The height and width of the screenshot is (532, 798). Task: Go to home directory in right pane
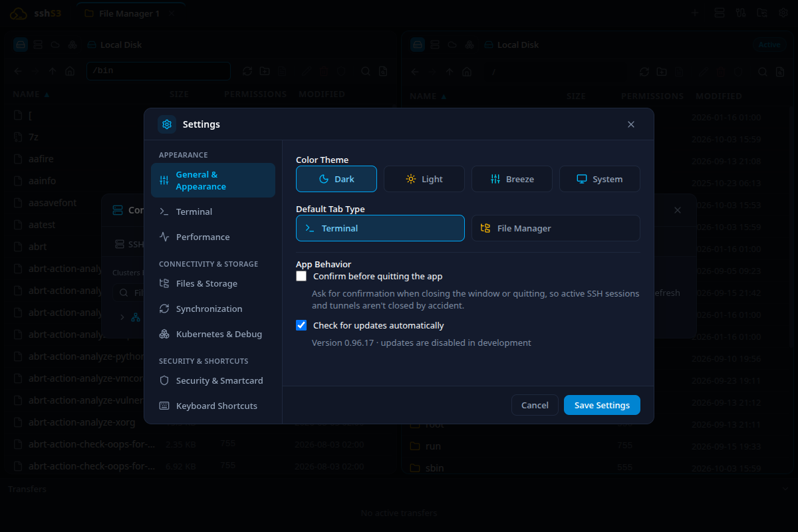pos(467,72)
